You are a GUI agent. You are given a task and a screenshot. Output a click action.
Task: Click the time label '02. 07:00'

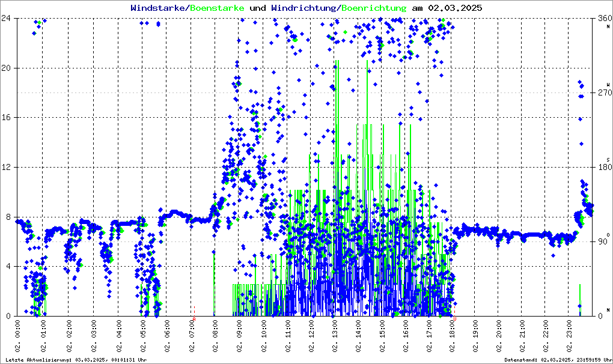click(x=192, y=336)
